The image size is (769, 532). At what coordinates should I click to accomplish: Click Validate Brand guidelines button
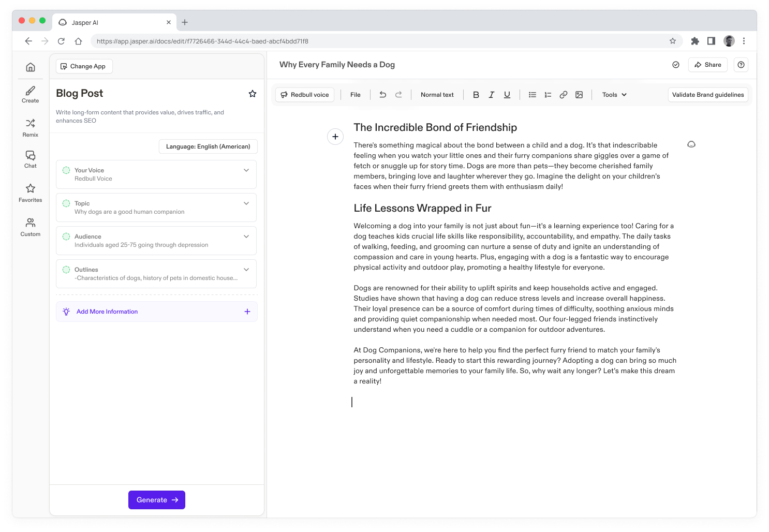pyautogui.click(x=707, y=95)
